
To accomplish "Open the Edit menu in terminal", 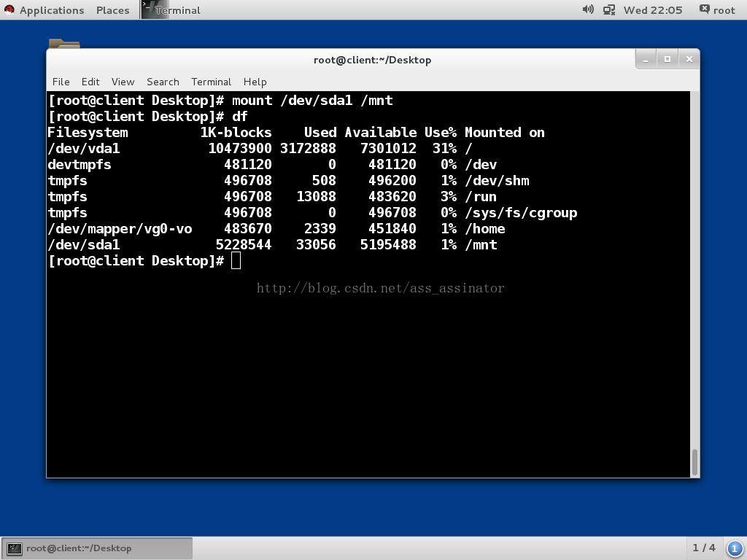I will click(x=90, y=82).
